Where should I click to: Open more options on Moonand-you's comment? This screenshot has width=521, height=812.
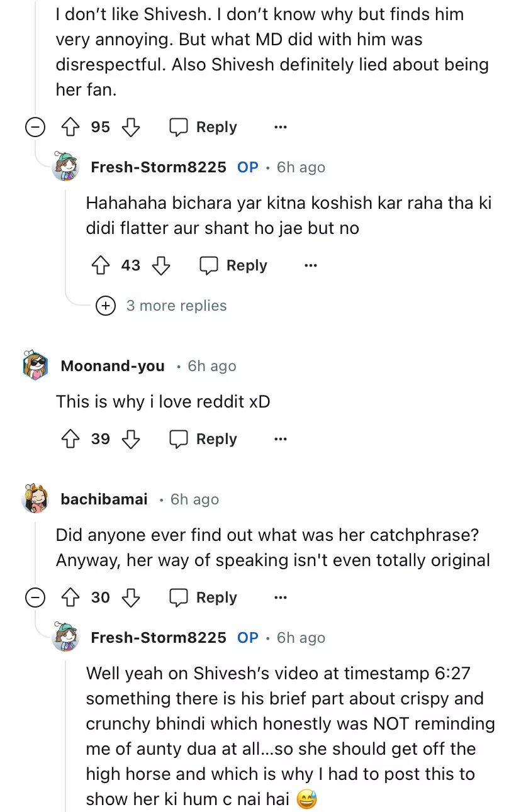(281, 439)
